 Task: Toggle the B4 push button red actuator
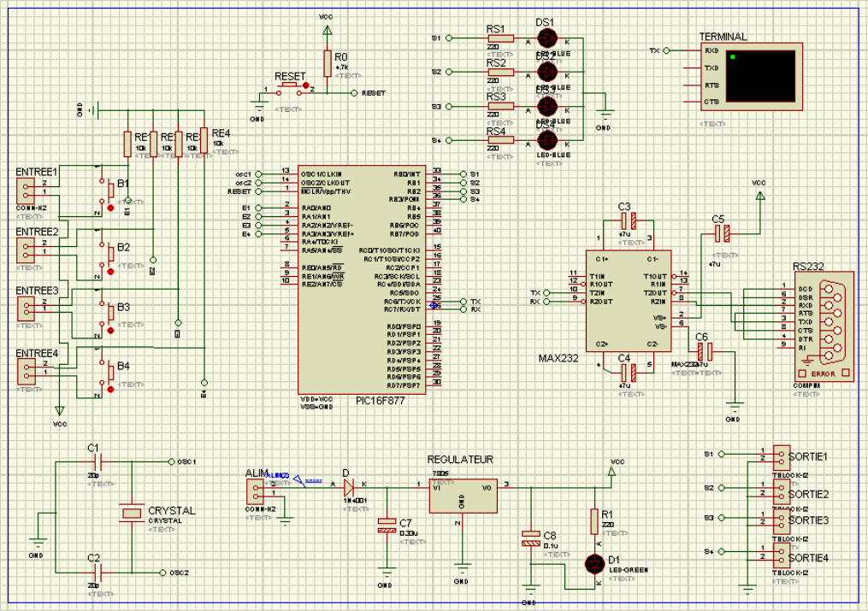(110, 390)
